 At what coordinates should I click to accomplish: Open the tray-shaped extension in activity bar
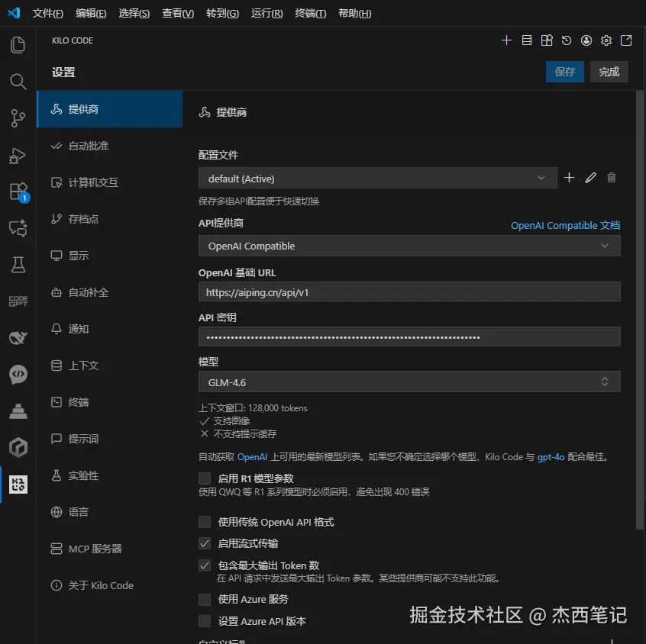click(x=18, y=411)
